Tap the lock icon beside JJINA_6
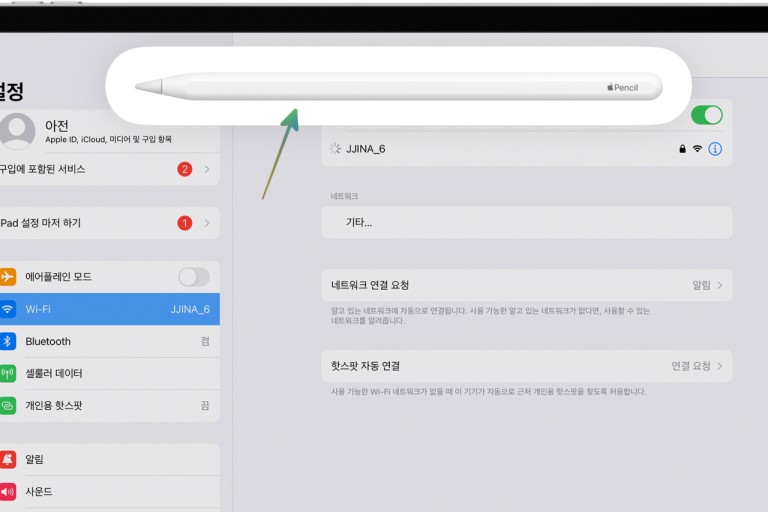Screen dimensions: 768x512 (682, 149)
